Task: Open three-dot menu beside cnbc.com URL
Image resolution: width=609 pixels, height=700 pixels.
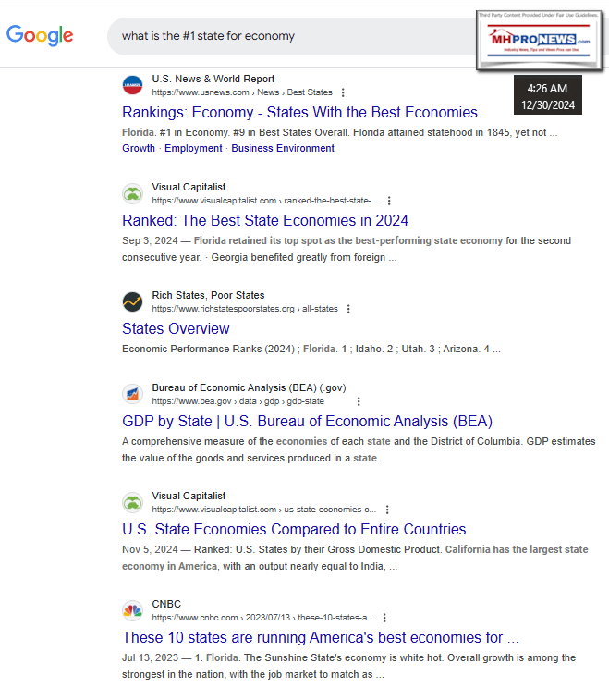Action: tap(384, 618)
